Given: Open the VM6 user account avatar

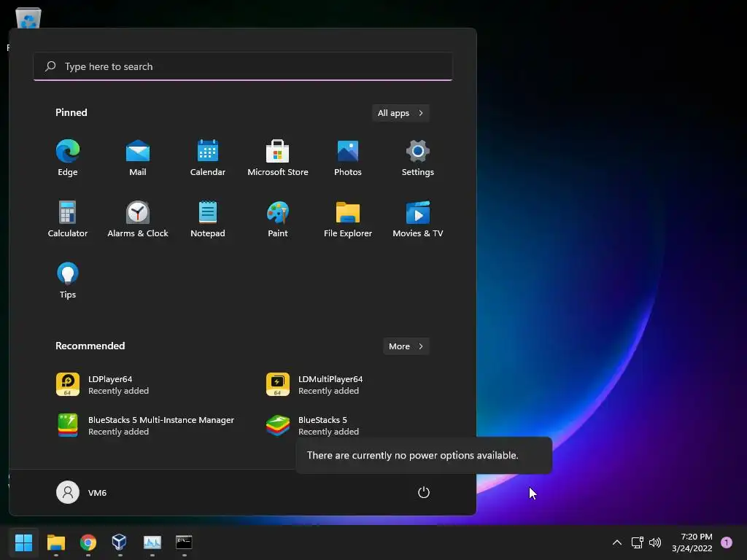Looking at the screenshot, I should click(68, 492).
